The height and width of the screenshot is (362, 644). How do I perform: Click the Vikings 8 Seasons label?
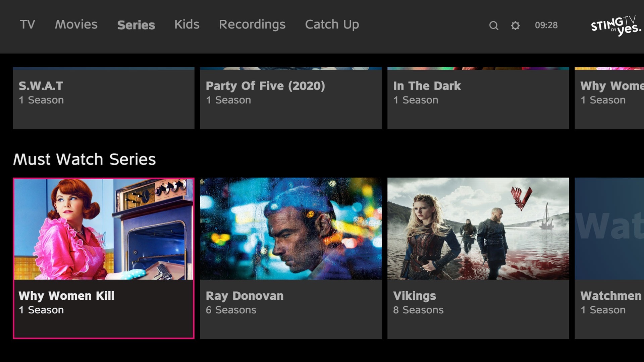(418, 310)
